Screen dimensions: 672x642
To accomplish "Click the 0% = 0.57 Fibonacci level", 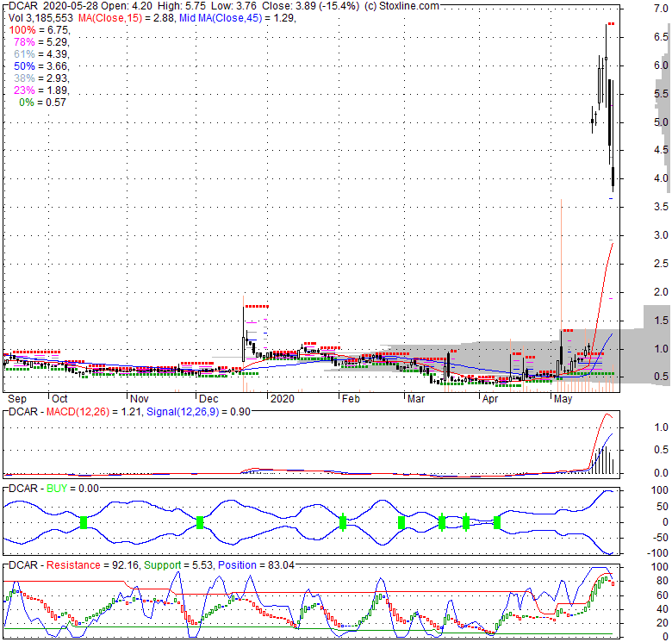I will (43, 102).
